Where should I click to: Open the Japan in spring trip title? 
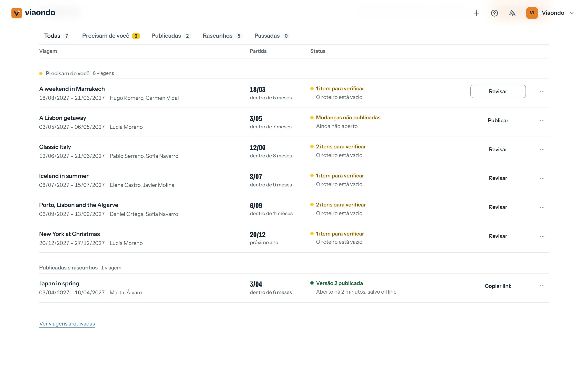59,283
